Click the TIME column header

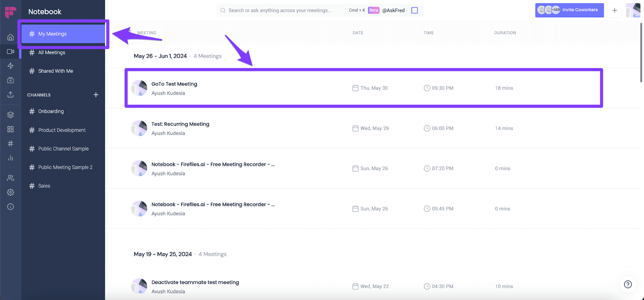pyautogui.click(x=428, y=33)
